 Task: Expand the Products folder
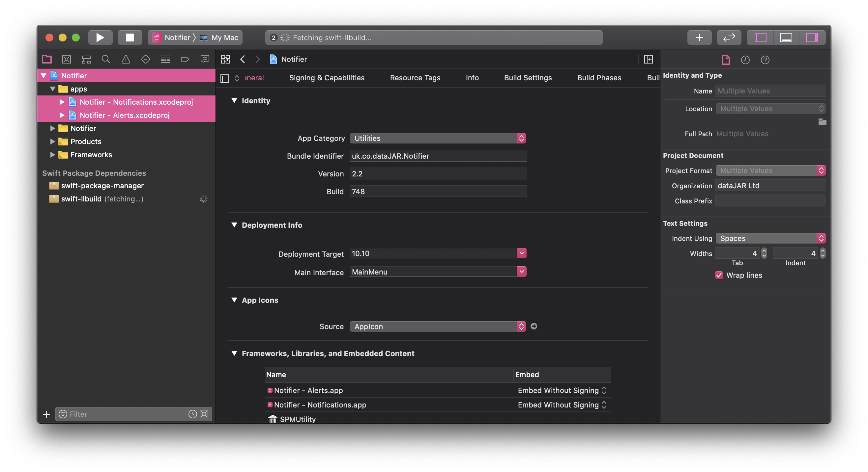coord(53,142)
